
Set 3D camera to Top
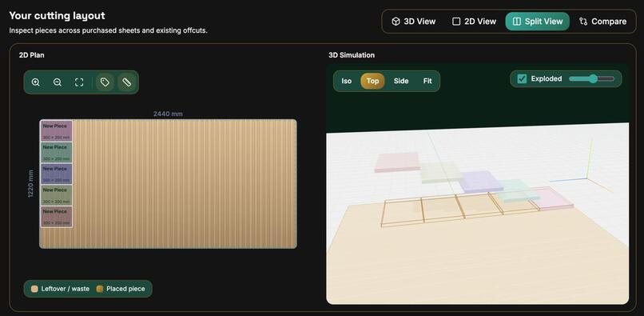tap(372, 81)
